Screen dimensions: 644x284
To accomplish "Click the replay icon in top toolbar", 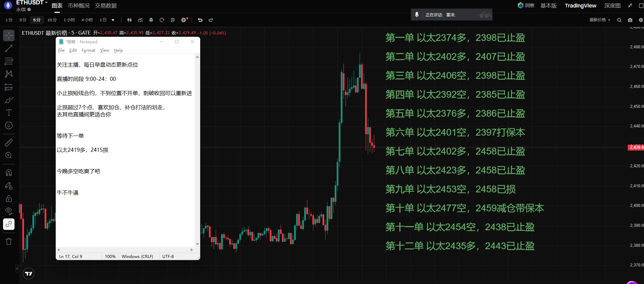I will [x=162, y=20].
